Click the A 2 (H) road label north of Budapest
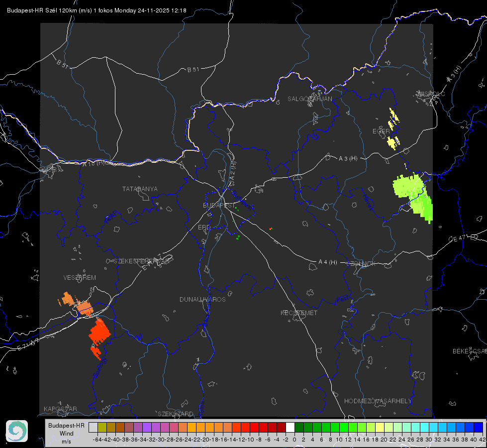Image resolution: width=487 pixels, height=448 pixels. [233, 171]
